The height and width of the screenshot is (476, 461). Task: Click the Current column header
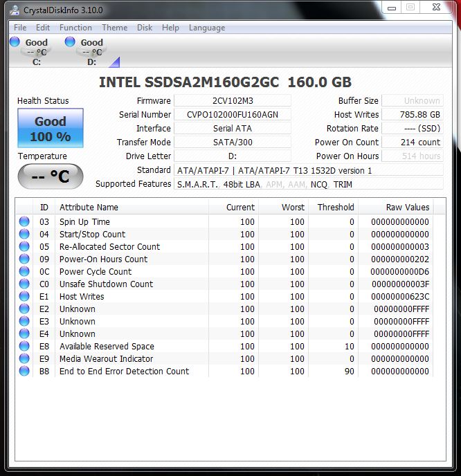233,208
